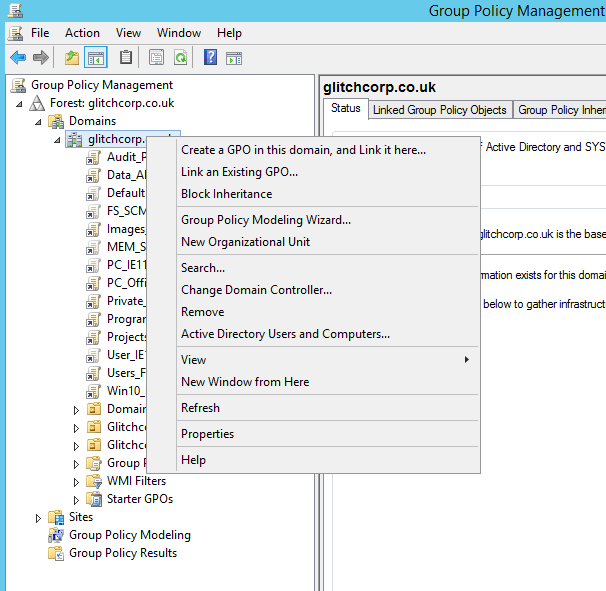Click Properties in the context menu
Image resolution: width=606 pixels, height=591 pixels.
207,434
